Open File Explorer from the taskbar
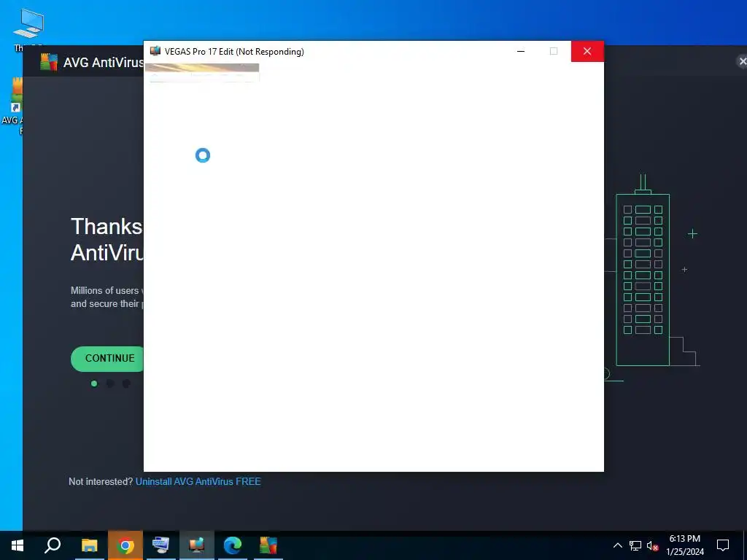This screenshot has height=560, width=747. (89, 545)
